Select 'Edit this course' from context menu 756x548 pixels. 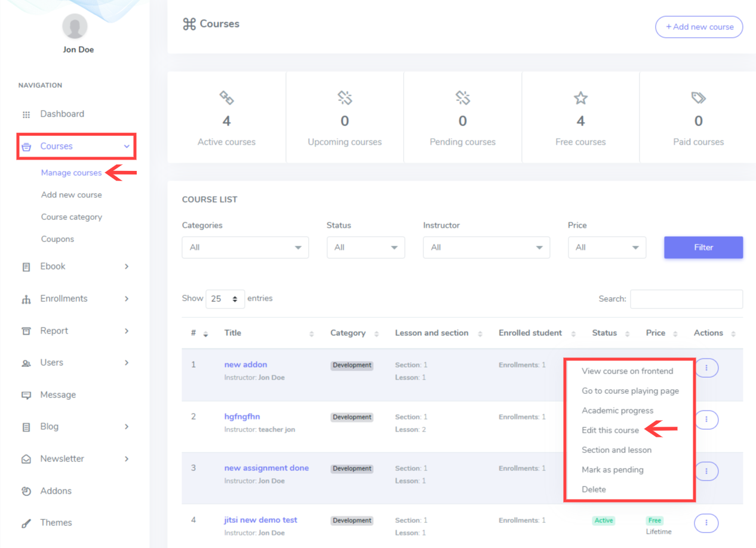tap(610, 430)
